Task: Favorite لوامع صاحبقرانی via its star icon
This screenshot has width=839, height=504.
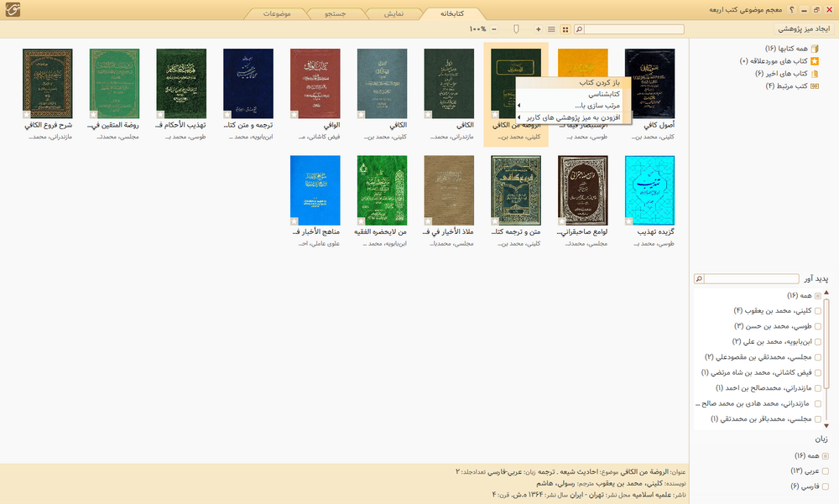Action: point(562,221)
